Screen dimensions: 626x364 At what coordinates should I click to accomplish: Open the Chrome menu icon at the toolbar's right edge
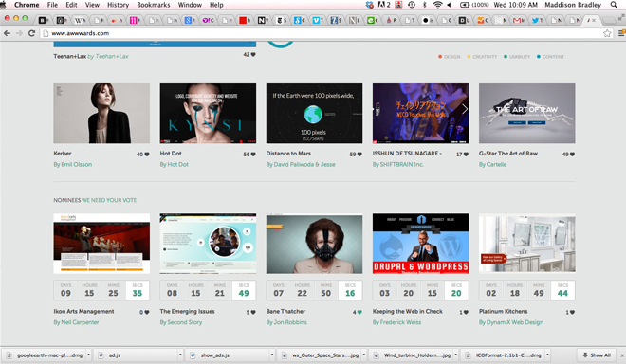pos(621,33)
